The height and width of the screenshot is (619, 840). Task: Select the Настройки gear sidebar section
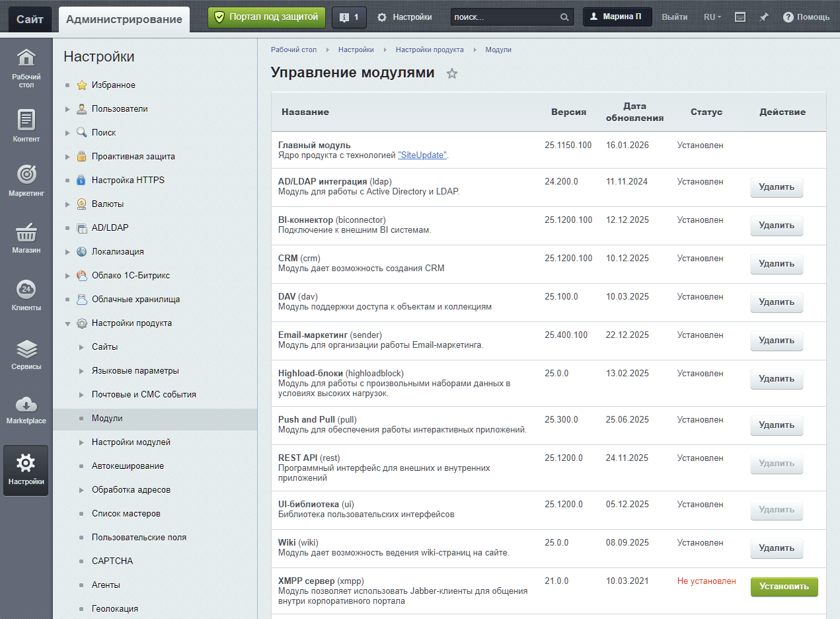pos(26,470)
